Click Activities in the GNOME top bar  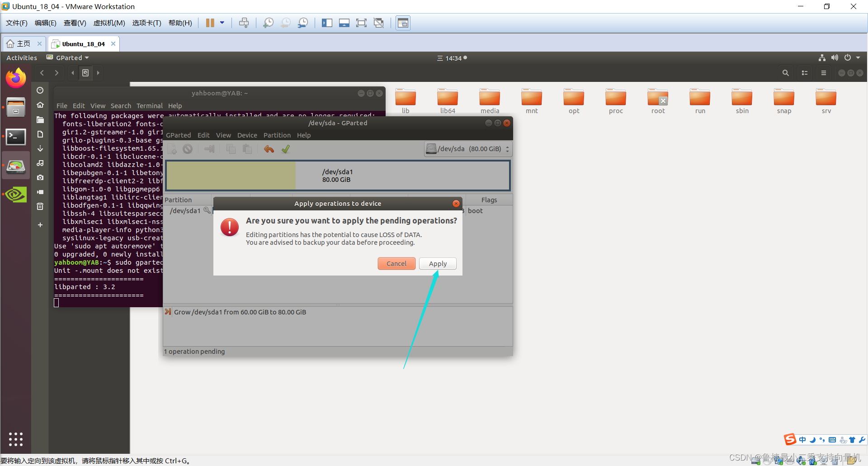click(x=22, y=58)
